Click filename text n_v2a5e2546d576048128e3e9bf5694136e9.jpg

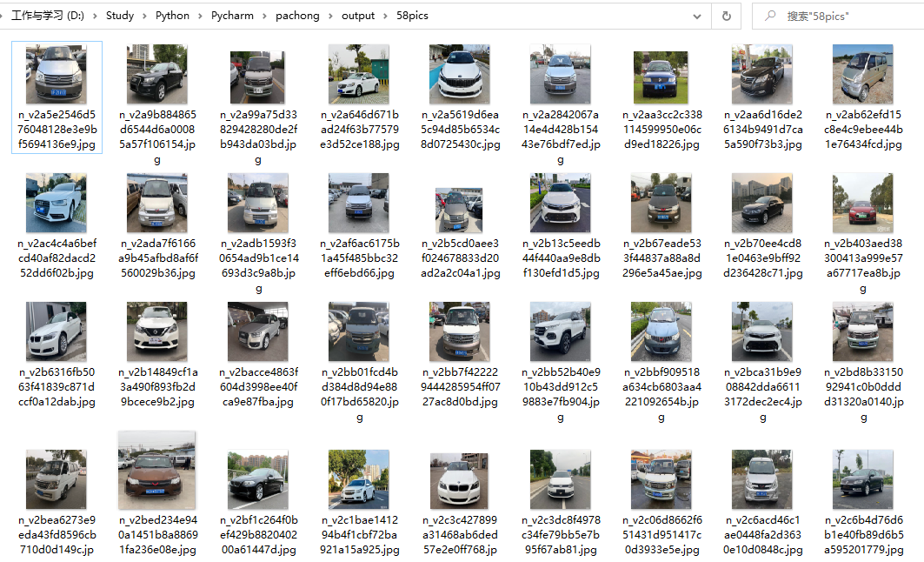pyautogui.click(x=57, y=129)
